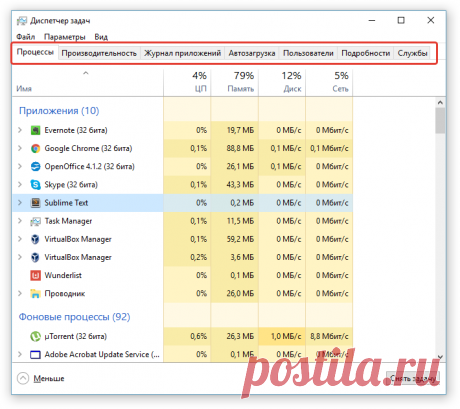Image resolution: width=460 pixels, height=409 pixels.
Task: Switch to the Производительность tab
Action: coord(99,53)
